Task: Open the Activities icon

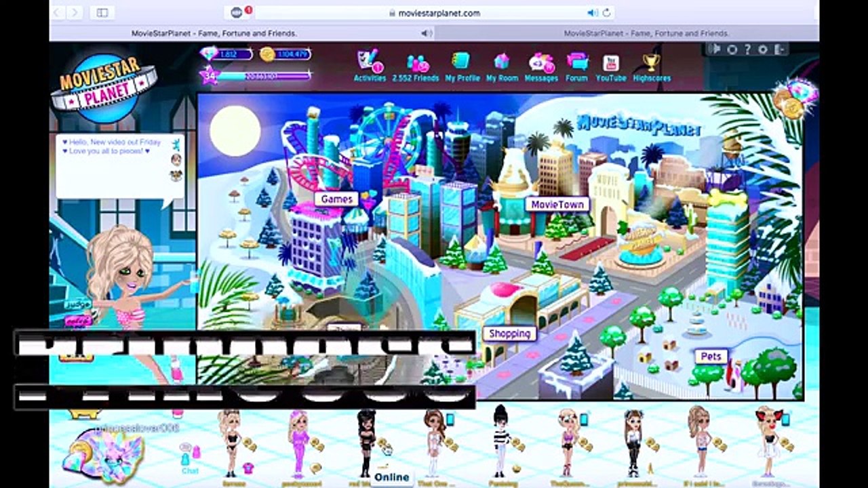Action: (370, 66)
